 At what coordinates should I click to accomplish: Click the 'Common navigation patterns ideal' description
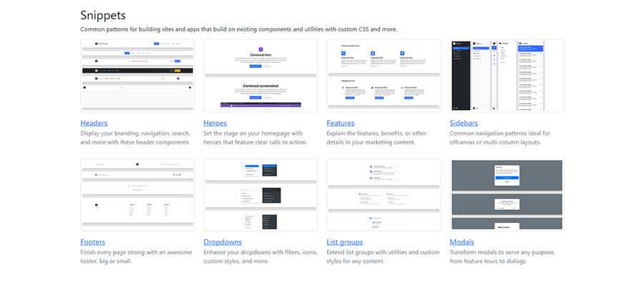(500, 138)
